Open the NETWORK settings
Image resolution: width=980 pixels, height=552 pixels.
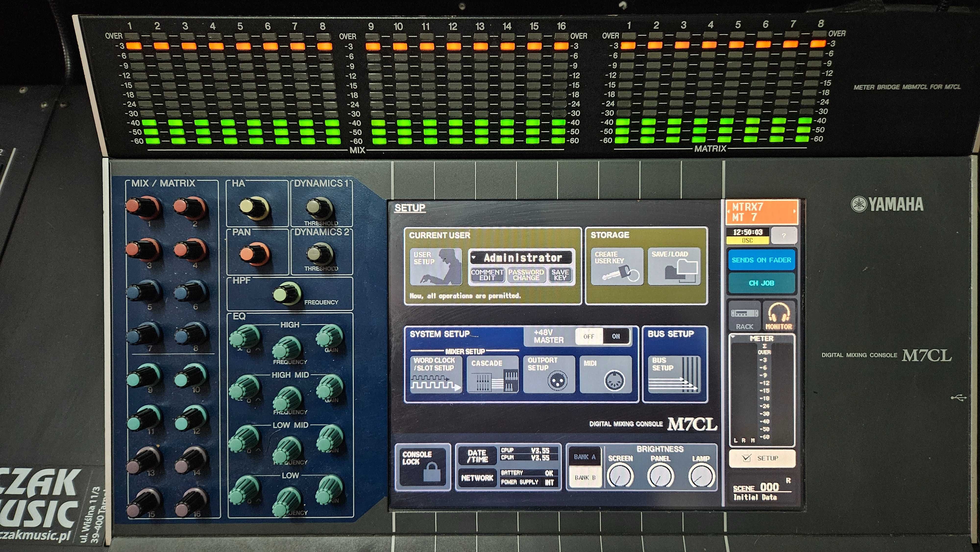(x=477, y=478)
